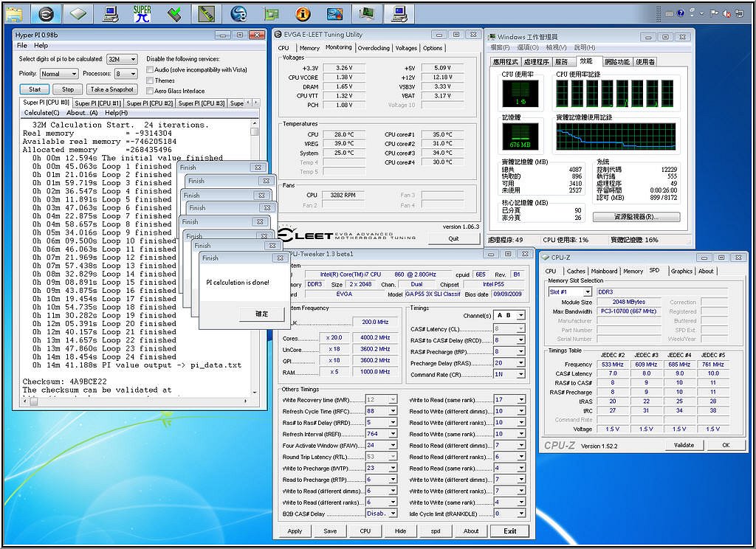Click the computer icon beside the Super PI icon
The height and width of the screenshot is (549, 756).
(111, 13)
